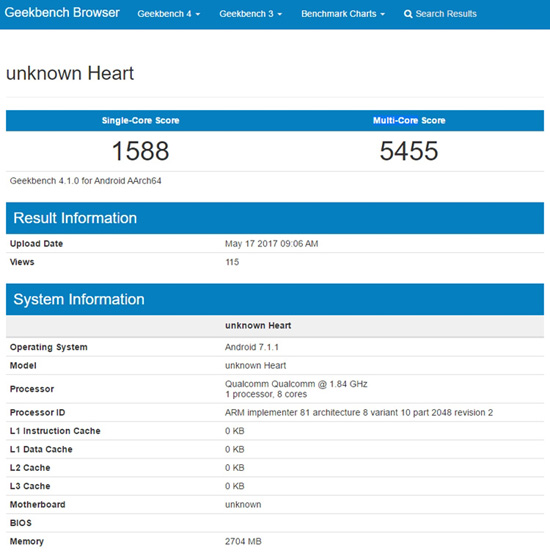Open the Geekbench Browser home link

coord(62,13)
